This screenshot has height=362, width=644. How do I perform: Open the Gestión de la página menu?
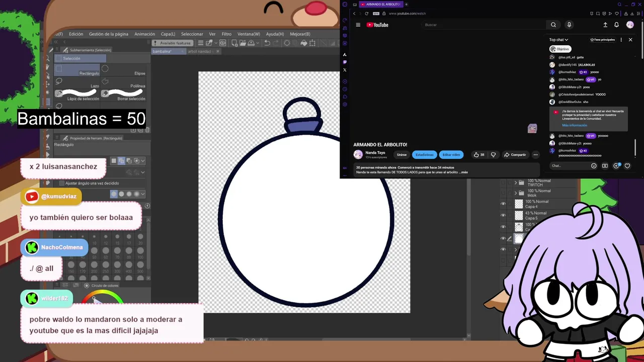109,34
